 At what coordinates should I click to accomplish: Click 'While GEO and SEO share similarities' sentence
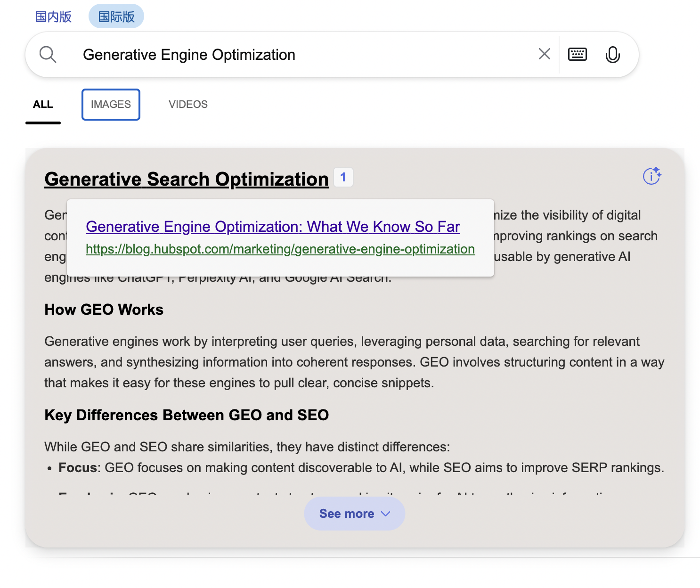click(x=247, y=447)
